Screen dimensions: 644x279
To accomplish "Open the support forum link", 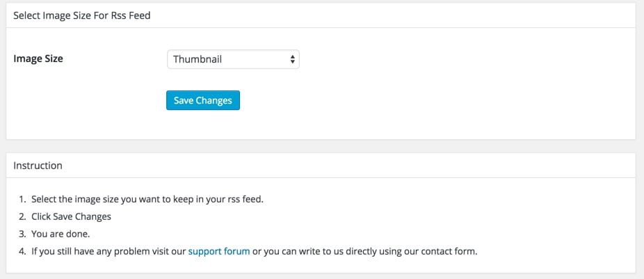I will pos(219,251).
